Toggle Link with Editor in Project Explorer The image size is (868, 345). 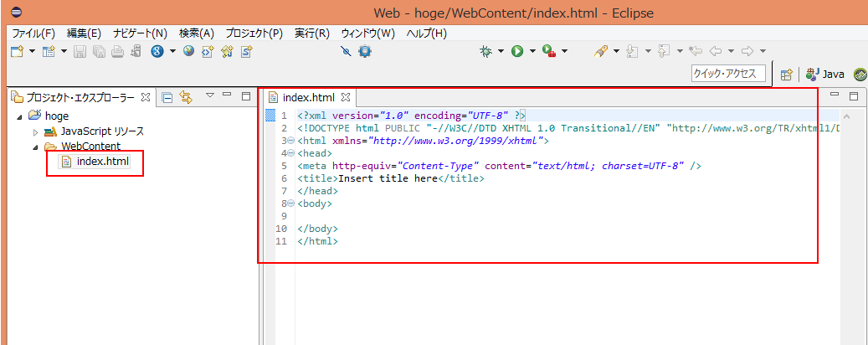[186, 97]
